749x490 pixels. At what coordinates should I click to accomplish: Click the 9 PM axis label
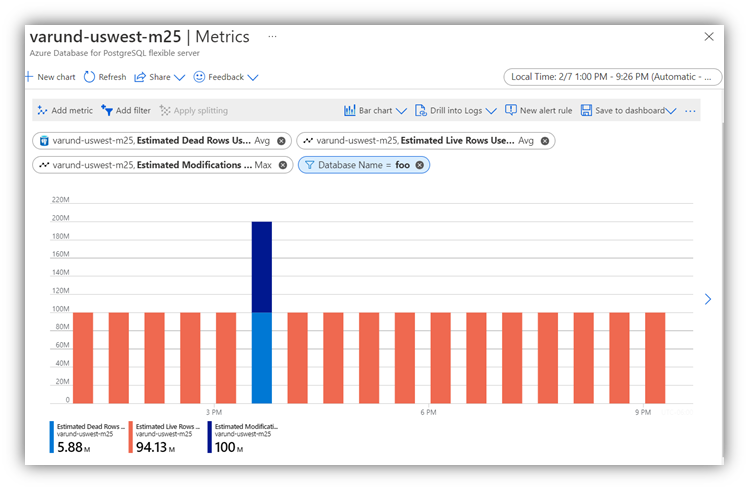point(643,412)
